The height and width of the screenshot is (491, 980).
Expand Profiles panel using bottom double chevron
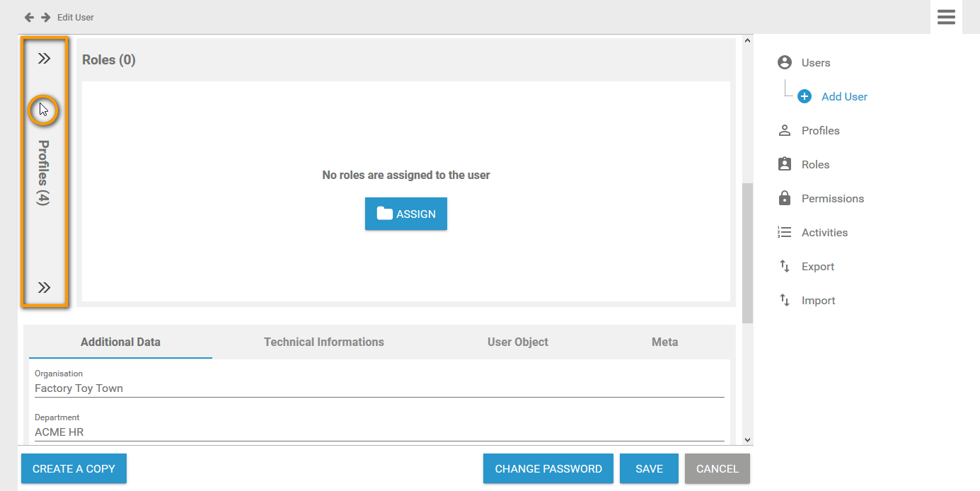(x=44, y=287)
